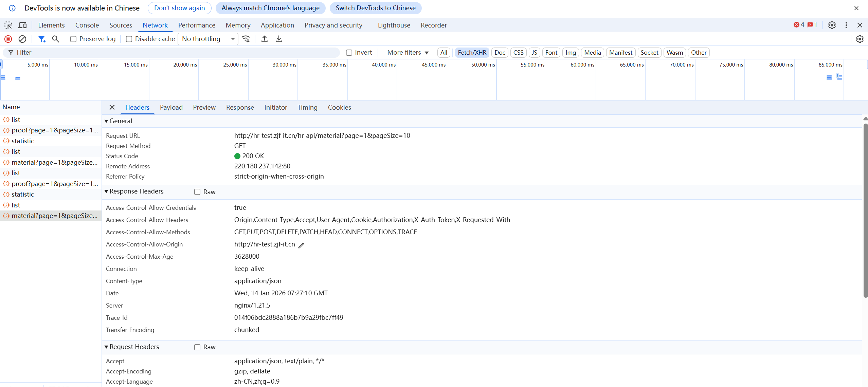Stop recording network log

8,39
